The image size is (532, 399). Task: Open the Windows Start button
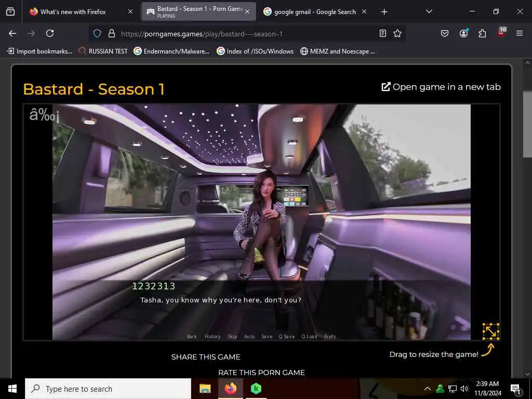pyautogui.click(x=12, y=389)
